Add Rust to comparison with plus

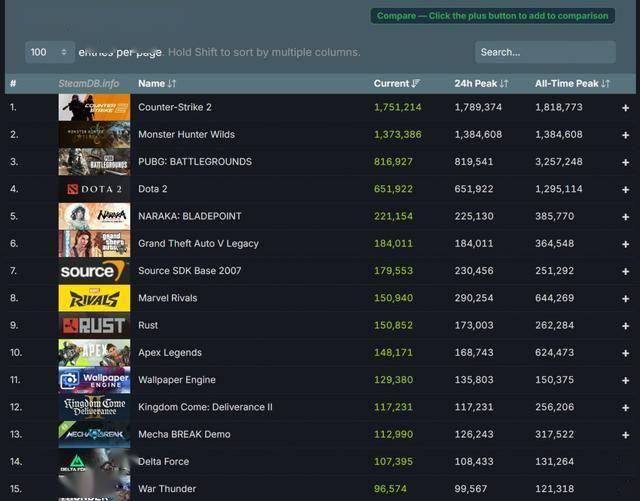pos(625,326)
